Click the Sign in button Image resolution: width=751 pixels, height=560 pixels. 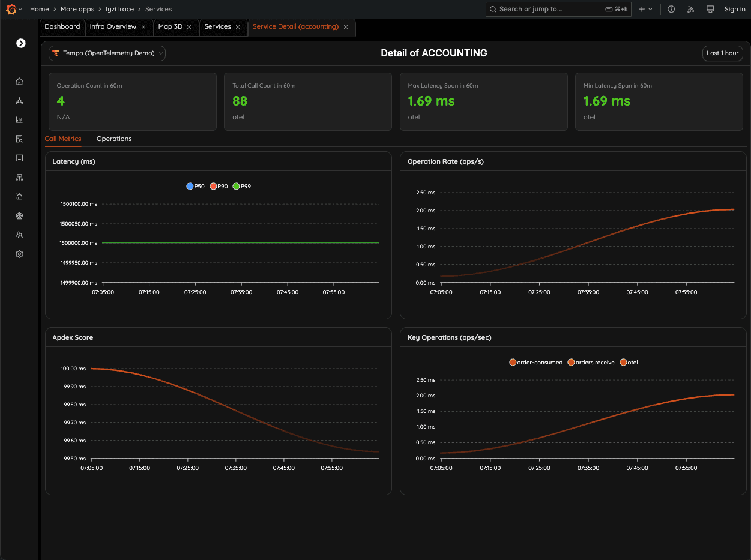coord(735,9)
